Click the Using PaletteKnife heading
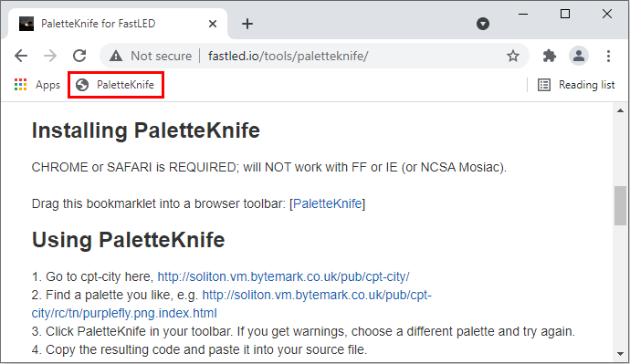Viewport: 630px width, 364px height. 128,240
